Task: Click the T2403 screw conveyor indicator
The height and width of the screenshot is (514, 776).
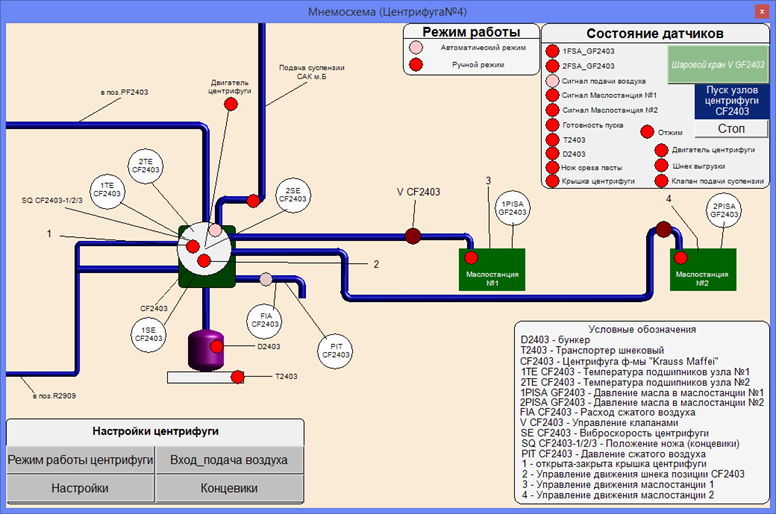Action: tap(238, 377)
